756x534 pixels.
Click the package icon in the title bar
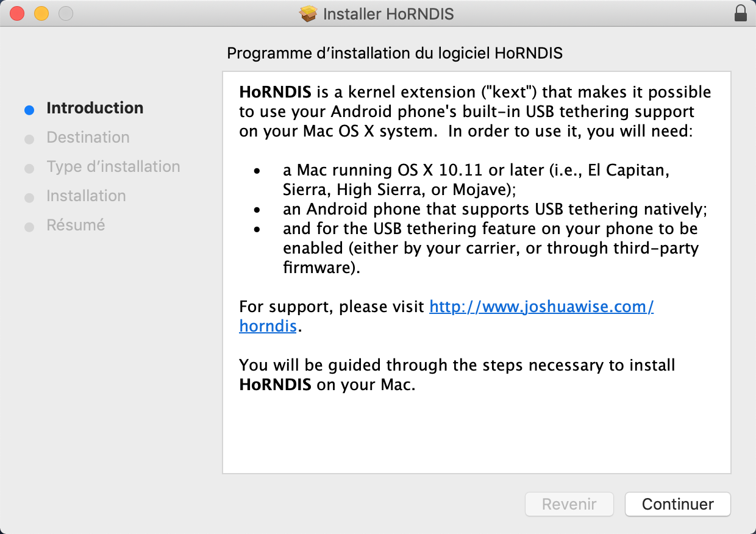tap(309, 14)
